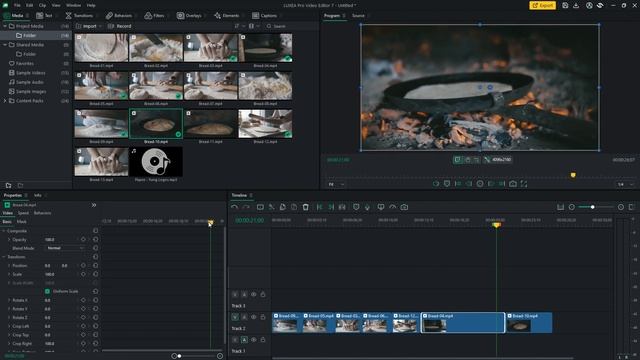Click the Record button
The height and width of the screenshot is (360, 640).
point(120,26)
